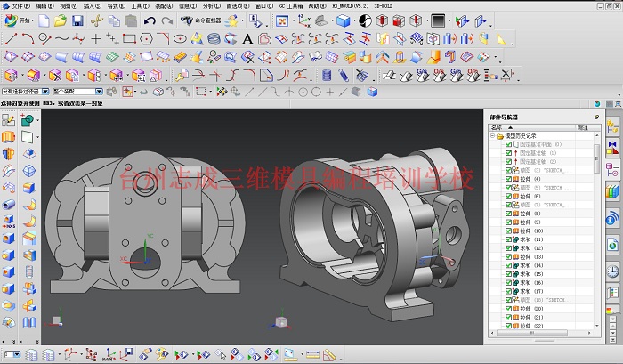Click the 开始 Start button
Viewport: 623px width, 364px height.
pos(18,20)
